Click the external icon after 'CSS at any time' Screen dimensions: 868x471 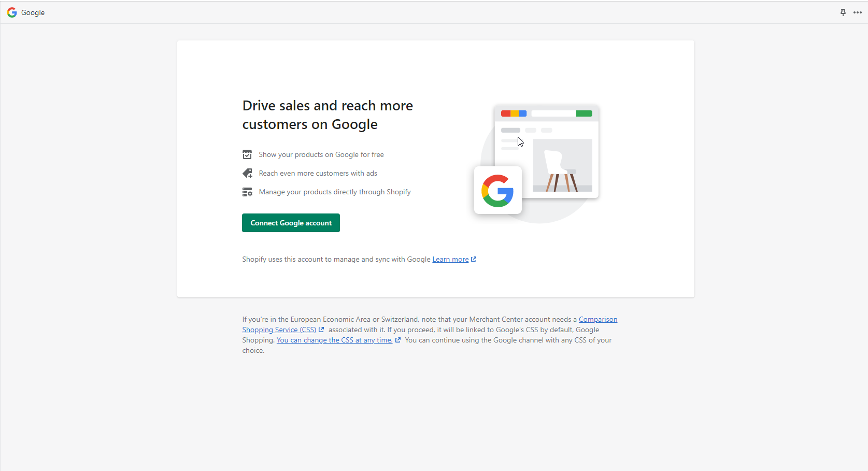pyautogui.click(x=398, y=340)
